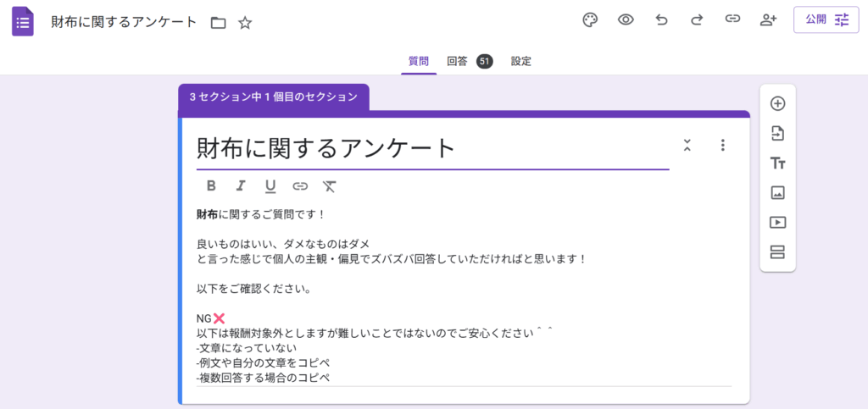The height and width of the screenshot is (409, 868).
Task: Toggle italic formatting in description
Action: pyautogui.click(x=240, y=185)
